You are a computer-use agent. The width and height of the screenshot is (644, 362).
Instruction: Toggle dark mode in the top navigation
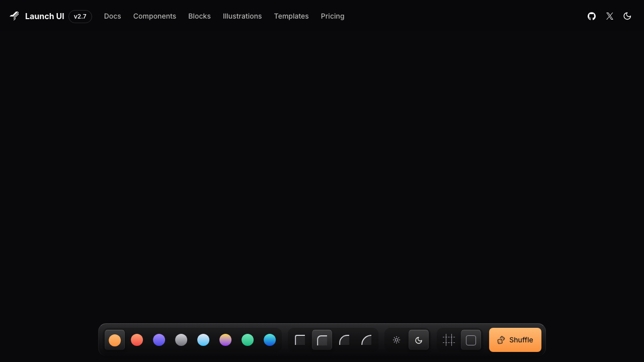point(627,16)
